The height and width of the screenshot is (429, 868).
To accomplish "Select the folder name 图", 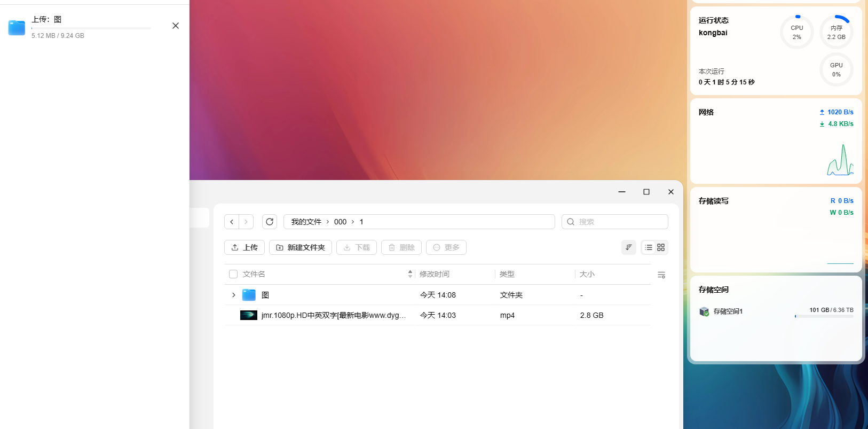I will pos(265,295).
